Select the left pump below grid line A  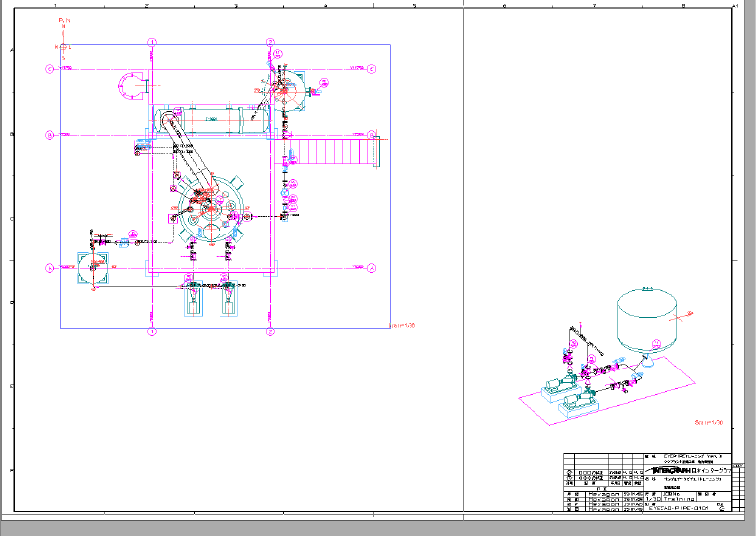pyautogui.click(x=193, y=299)
